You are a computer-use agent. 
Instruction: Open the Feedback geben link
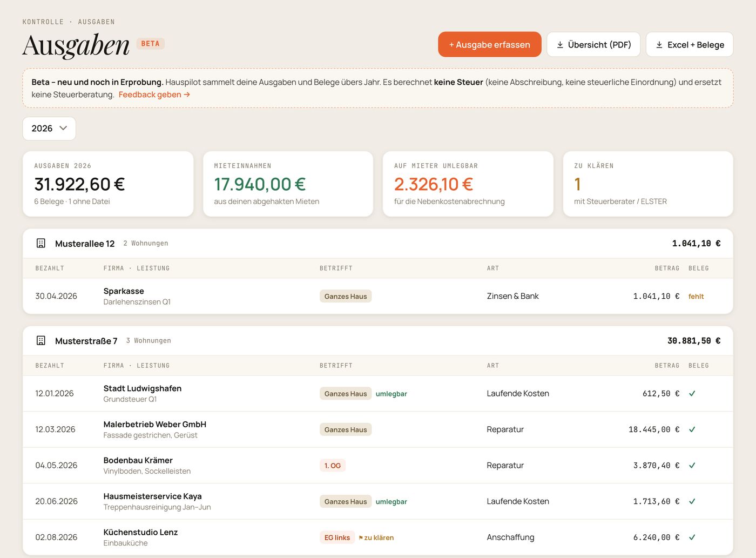pyautogui.click(x=154, y=95)
